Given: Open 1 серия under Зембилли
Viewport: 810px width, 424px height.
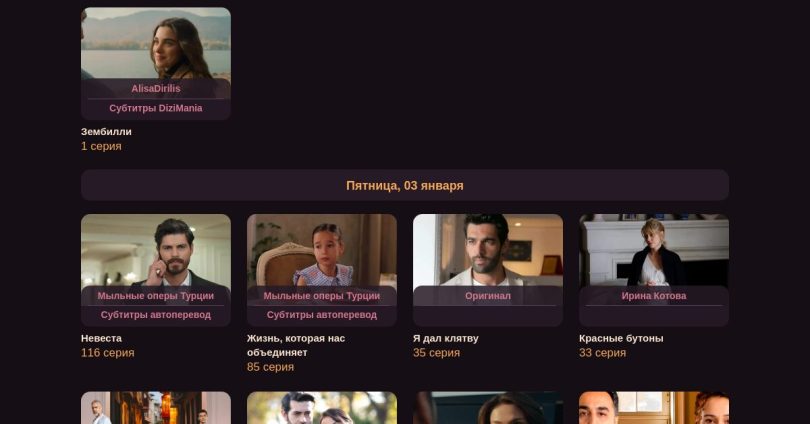Looking at the screenshot, I should point(101,146).
